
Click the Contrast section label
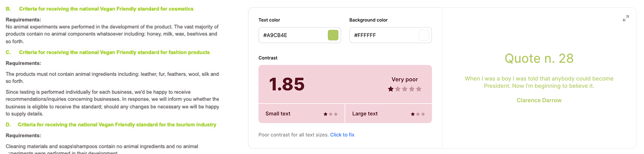coord(268,58)
